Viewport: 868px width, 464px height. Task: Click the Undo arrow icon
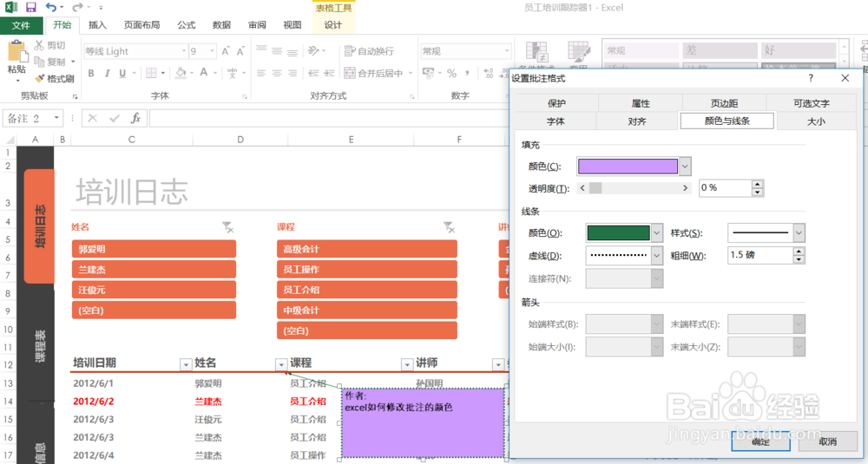pos(51,7)
